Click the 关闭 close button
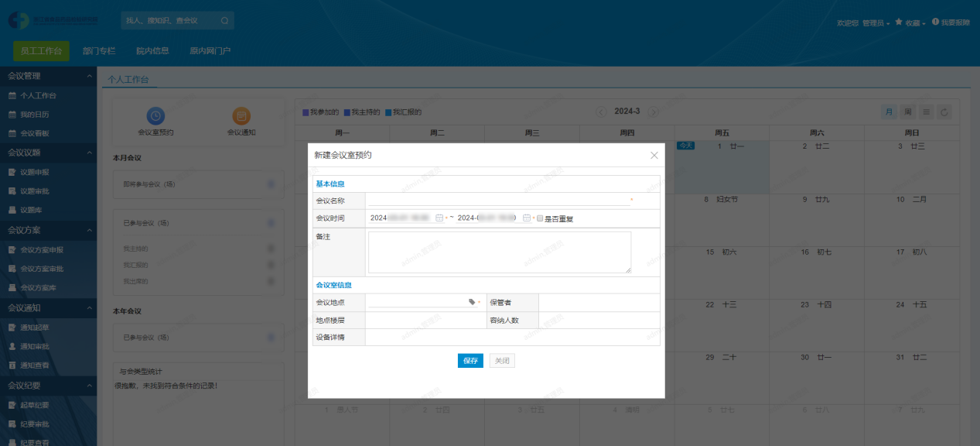 tap(501, 360)
